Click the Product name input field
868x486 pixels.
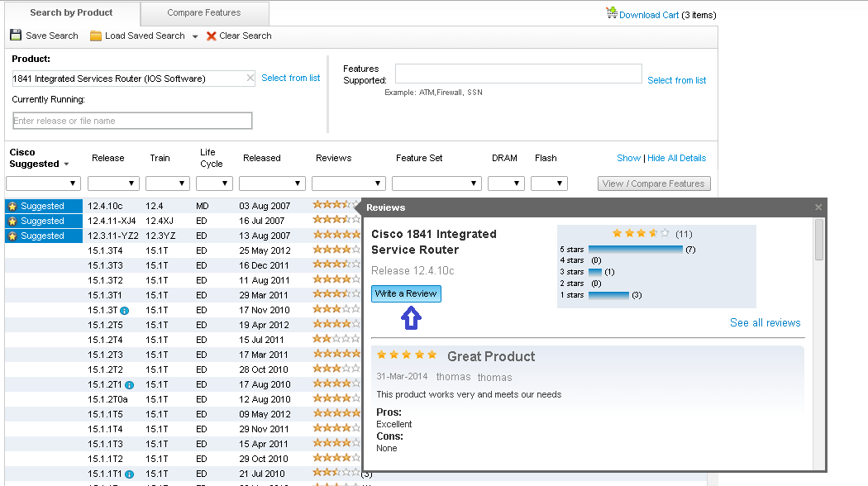(x=133, y=79)
